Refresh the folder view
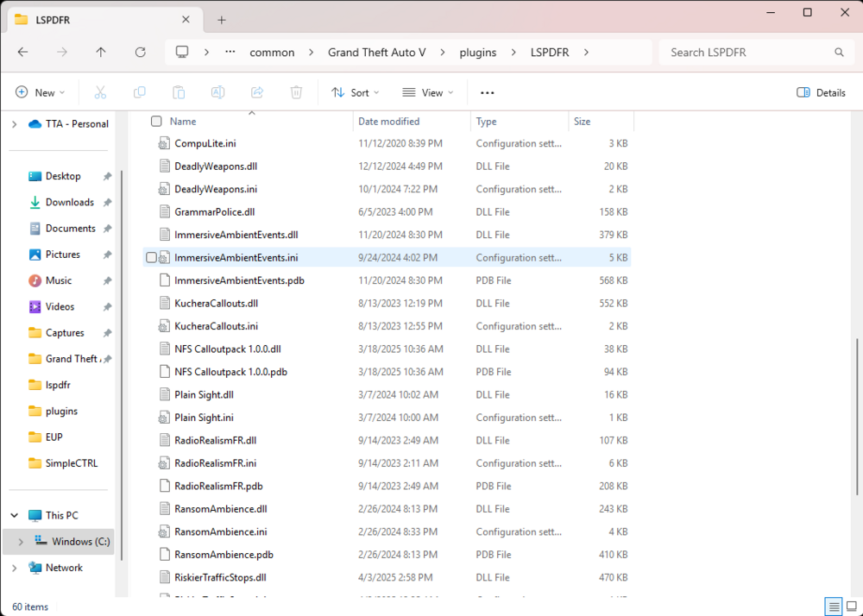 (x=140, y=52)
